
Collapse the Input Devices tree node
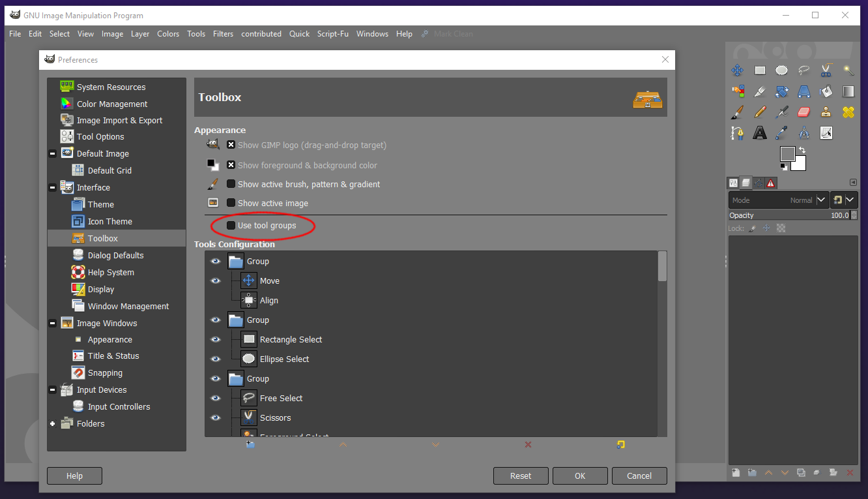52,390
